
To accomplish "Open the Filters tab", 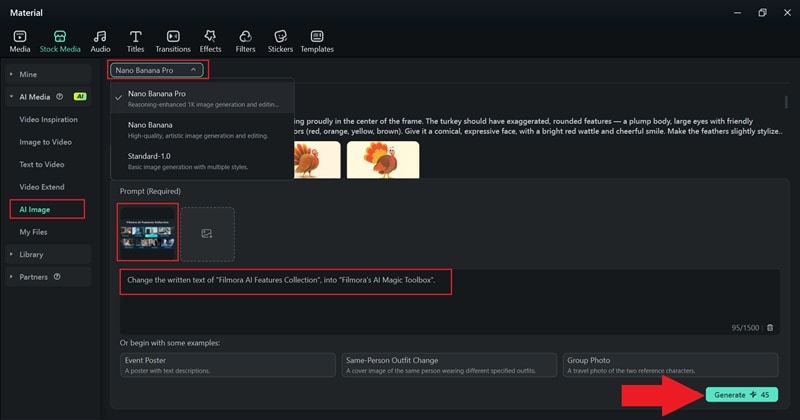I will (245, 41).
